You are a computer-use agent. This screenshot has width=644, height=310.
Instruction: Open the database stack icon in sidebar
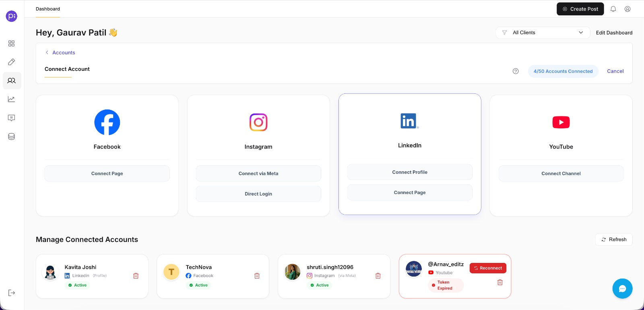(x=11, y=136)
